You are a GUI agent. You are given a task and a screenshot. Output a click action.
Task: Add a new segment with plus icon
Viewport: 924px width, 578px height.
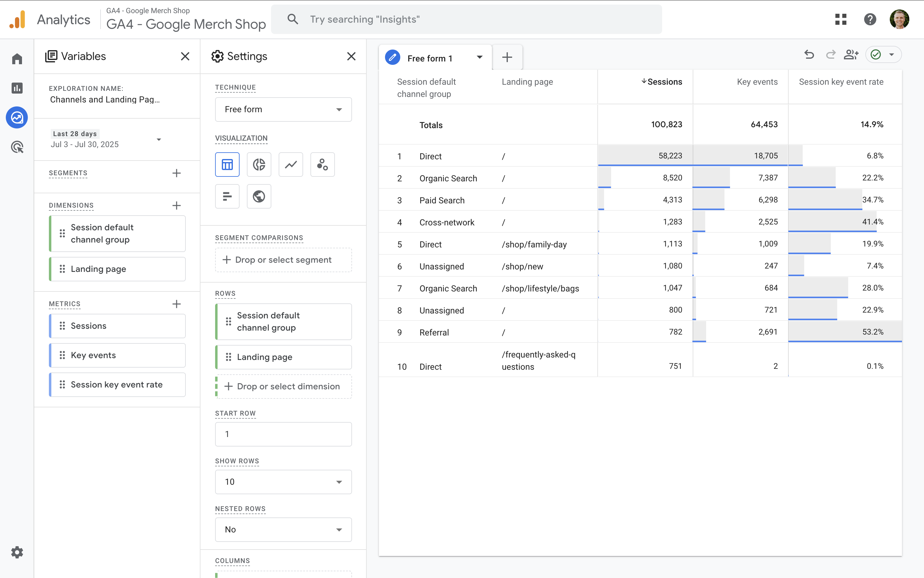click(x=176, y=173)
